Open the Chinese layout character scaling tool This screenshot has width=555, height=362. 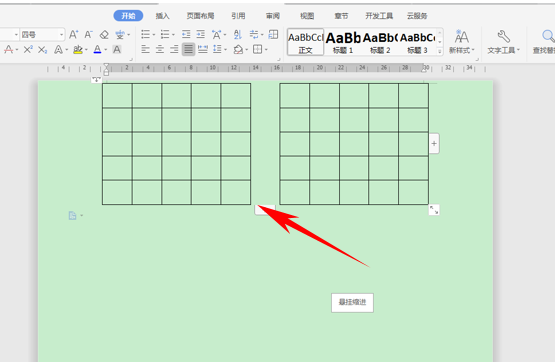[216, 34]
